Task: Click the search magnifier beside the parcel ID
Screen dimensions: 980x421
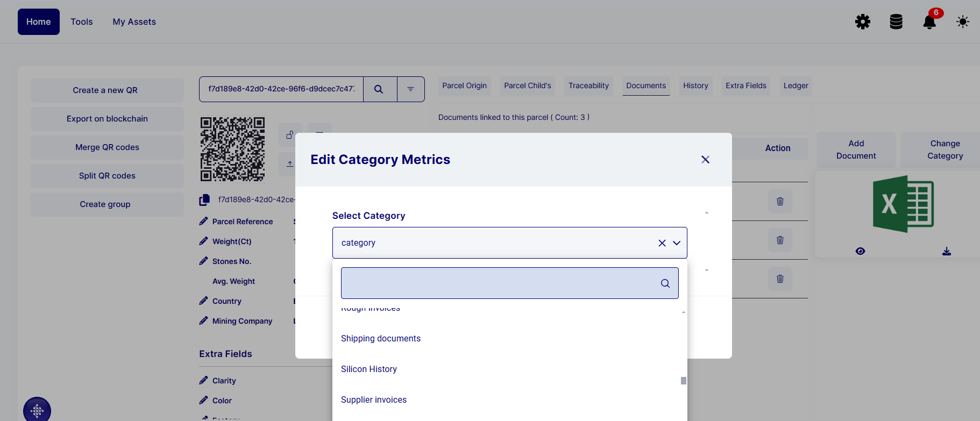Action: coord(379,89)
